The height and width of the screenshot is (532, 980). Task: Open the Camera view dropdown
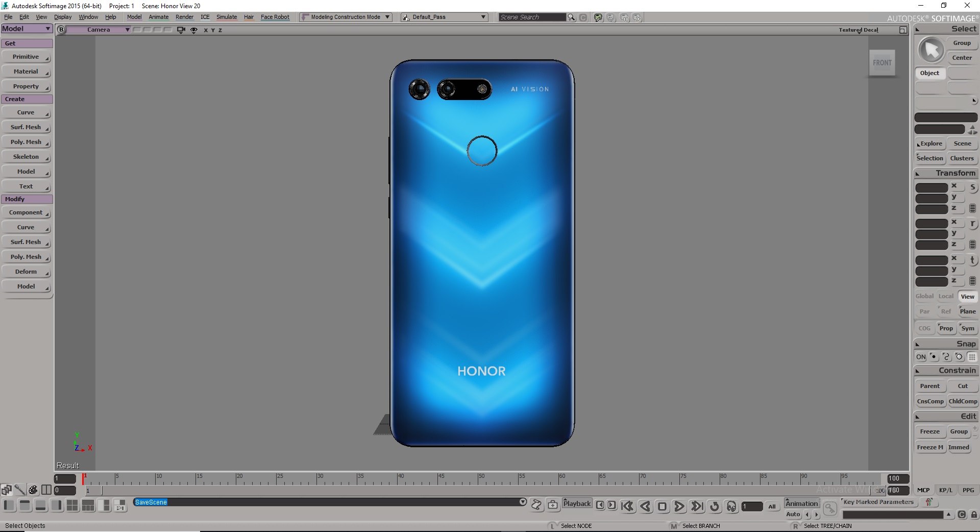pos(99,30)
